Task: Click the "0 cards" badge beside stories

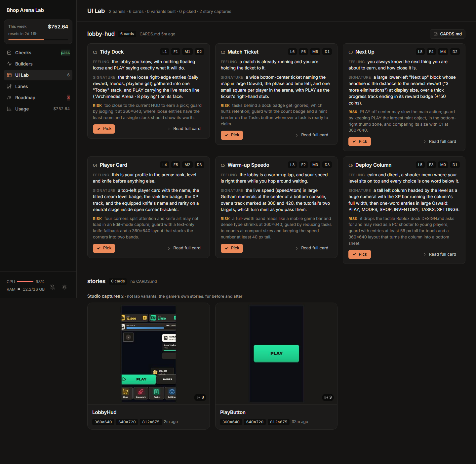Action: pos(118,281)
